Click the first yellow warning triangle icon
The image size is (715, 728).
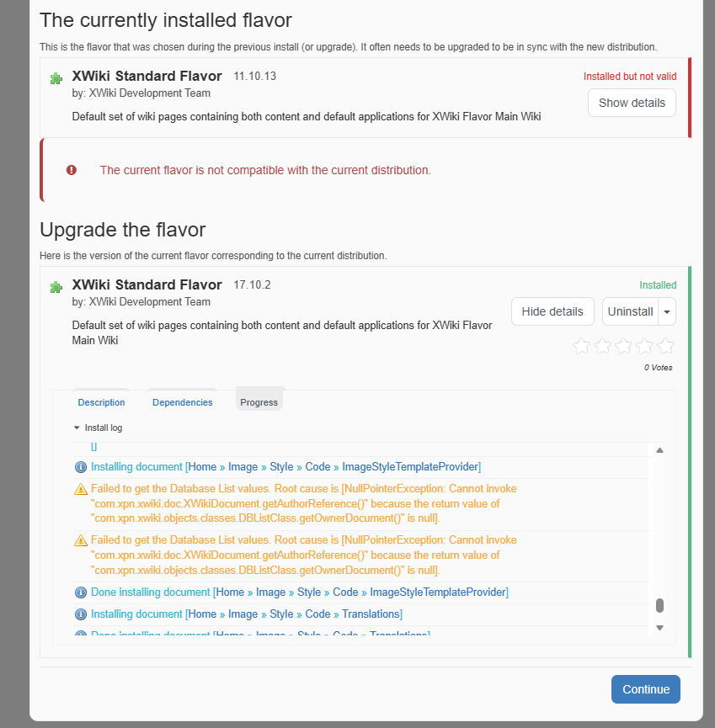coord(81,489)
